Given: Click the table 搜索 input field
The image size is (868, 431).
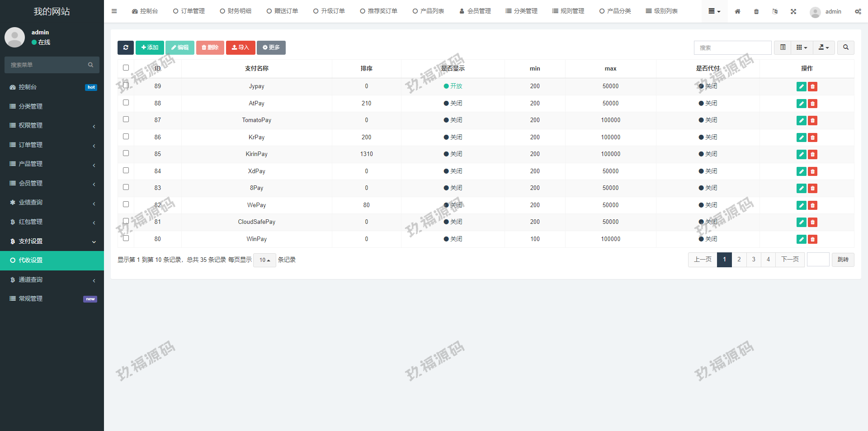Looking at the screenshot, I should (x=732, y=47).
